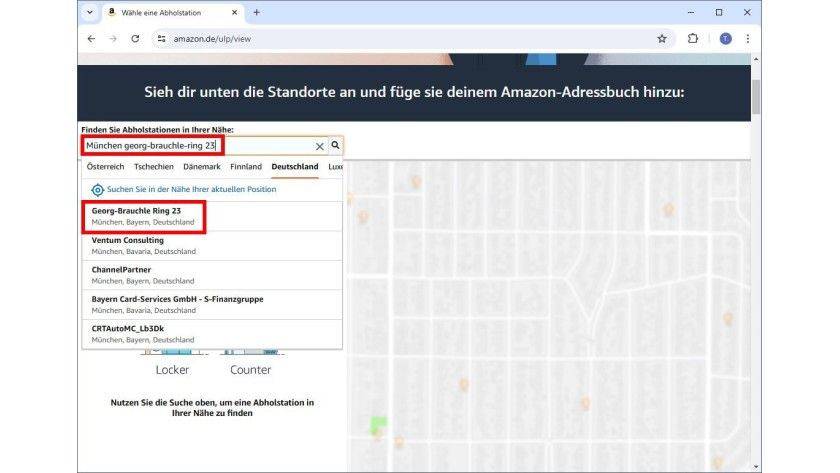840x473 pixels.
Task: Open a new browser tab
Action: (x=257, y=12)
